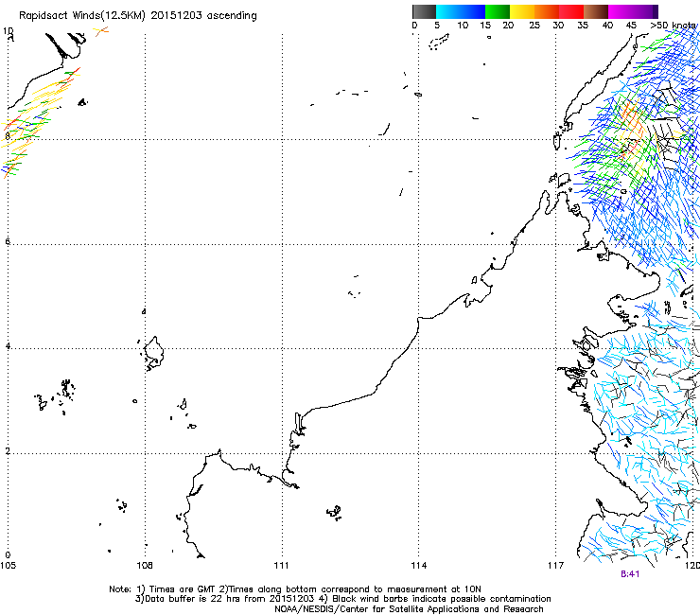Click the '45' legend scale label

631,26
